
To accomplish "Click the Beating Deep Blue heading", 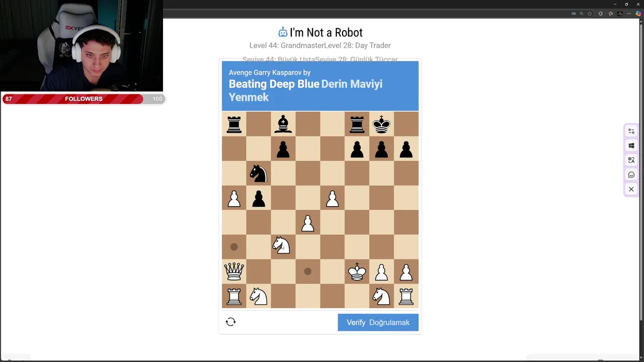I will (274, 84).
